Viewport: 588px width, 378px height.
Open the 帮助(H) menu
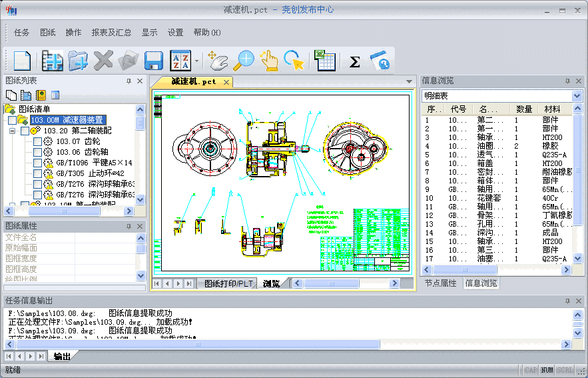tap(207, 33)
